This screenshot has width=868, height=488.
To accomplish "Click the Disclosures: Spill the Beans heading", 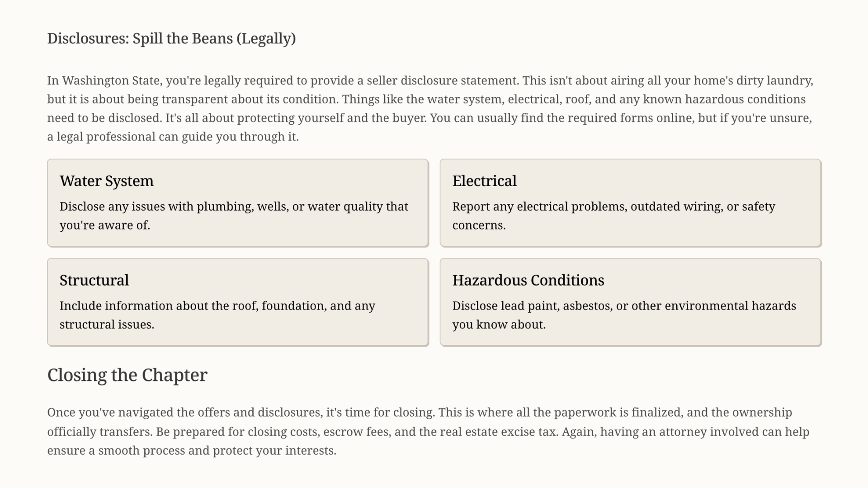I will click(x=171, y=38).
